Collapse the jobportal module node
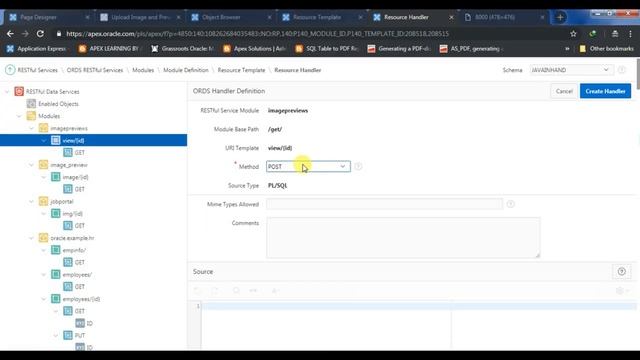 (x=31, y=202)
